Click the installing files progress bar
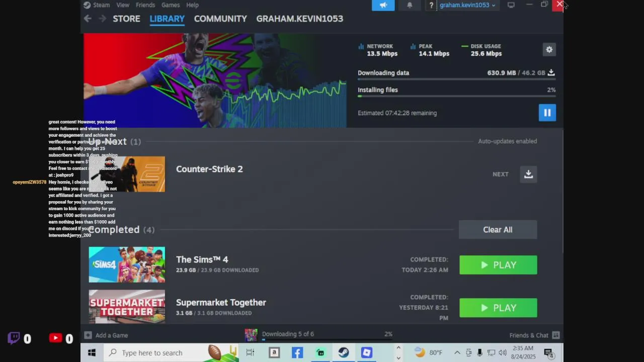 click(x=457, y=96)
